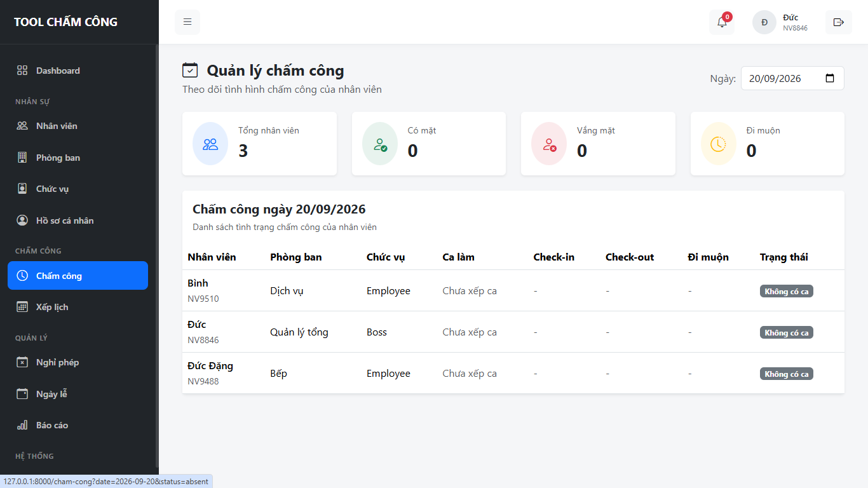Select the Xếp lịch menu item
The width and height of the screenshot is (868, 488).
tap(78, 307)
